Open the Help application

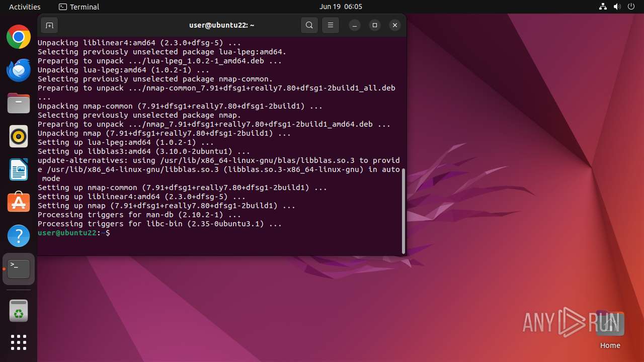(19, 236)
